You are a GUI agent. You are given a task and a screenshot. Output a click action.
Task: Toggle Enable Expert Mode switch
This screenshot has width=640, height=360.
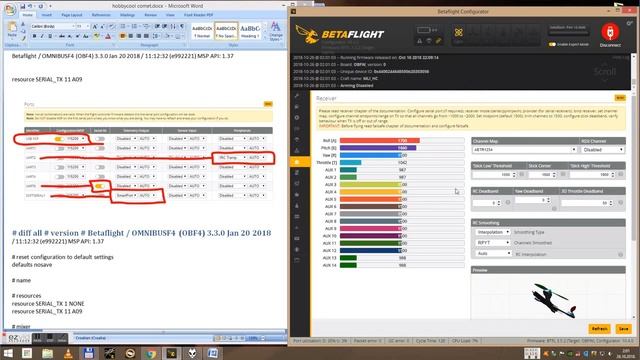click(552, 44)
